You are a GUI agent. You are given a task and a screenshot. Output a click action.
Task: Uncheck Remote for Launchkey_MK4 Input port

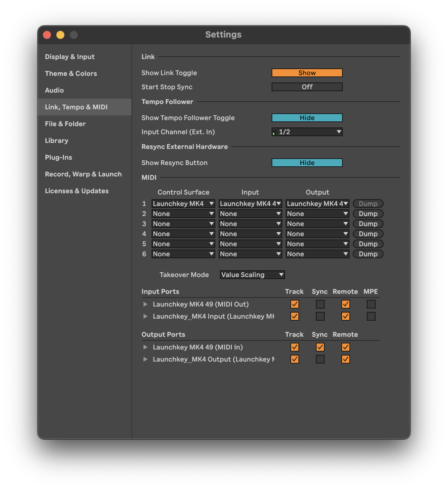(346, 316)
